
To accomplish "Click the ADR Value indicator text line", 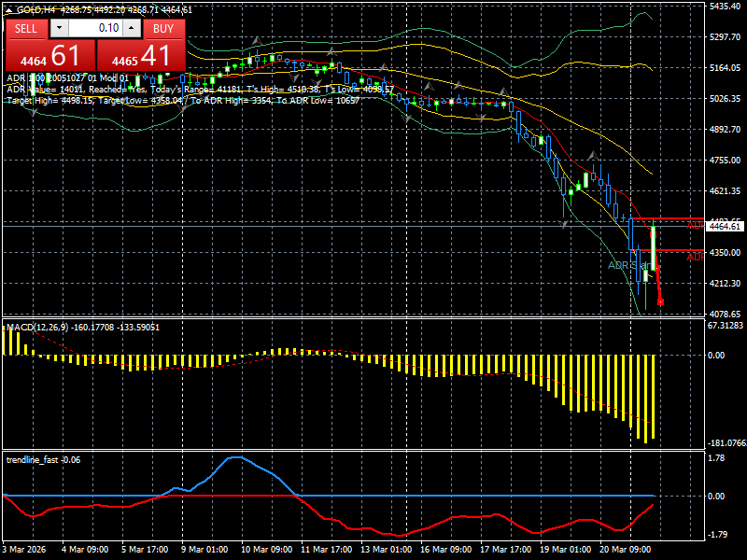I will (200, 90).
